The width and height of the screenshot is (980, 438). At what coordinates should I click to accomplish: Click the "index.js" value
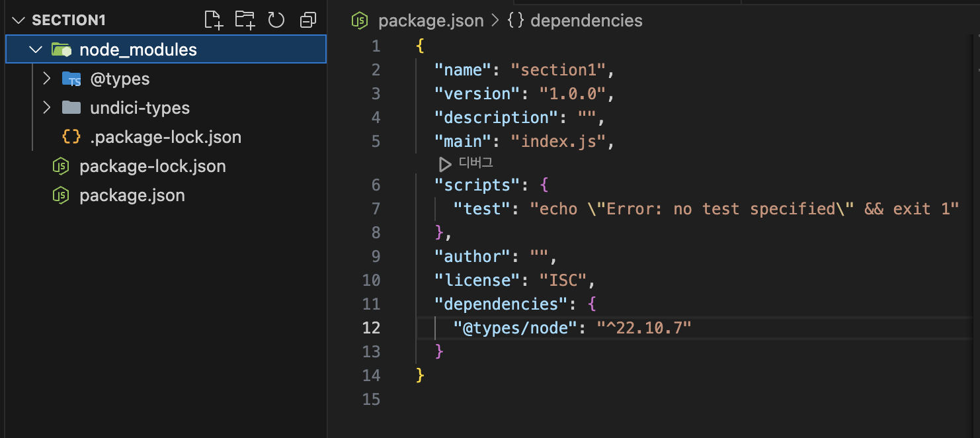pyautogui.click(x=558, y=141)
